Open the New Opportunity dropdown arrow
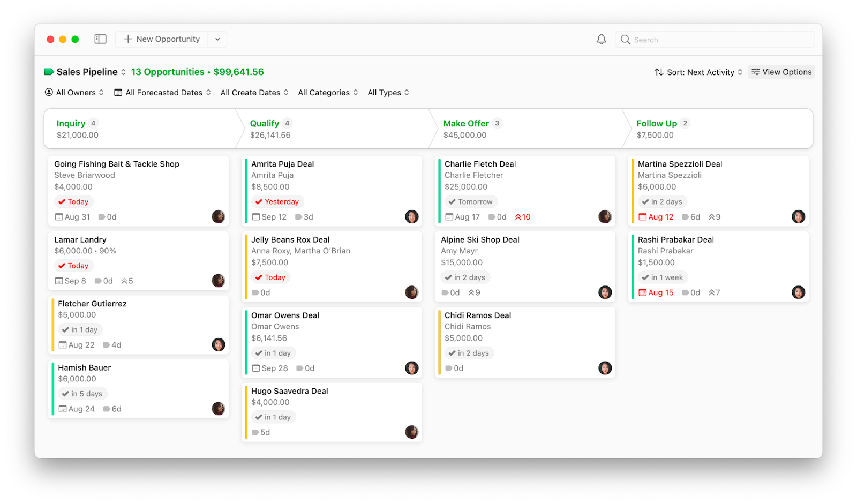 [217, 39]
